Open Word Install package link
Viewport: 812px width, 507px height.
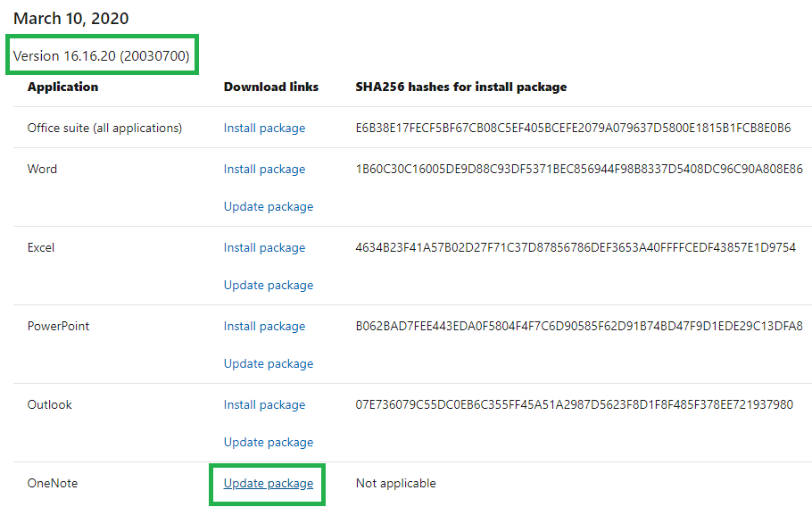tap(264, 169)
